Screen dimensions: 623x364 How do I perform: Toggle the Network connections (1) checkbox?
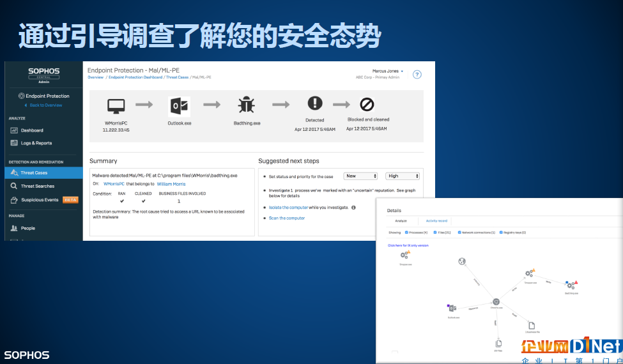point(459,232)
